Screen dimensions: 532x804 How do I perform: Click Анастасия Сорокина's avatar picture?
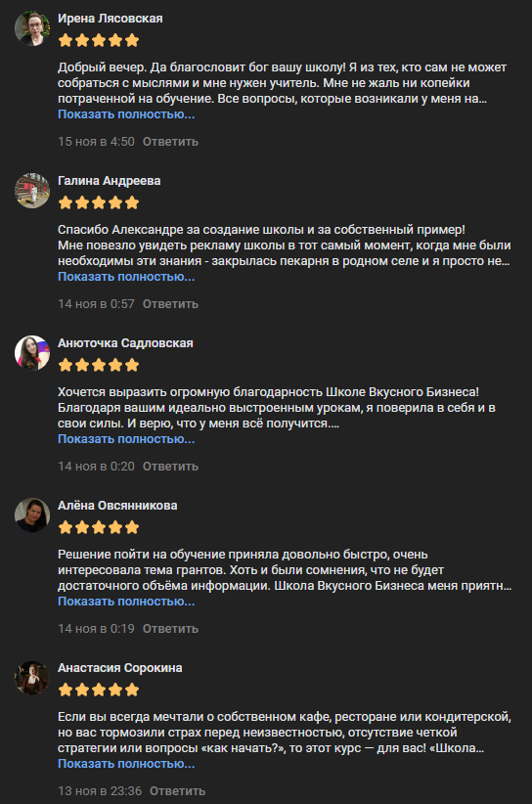tap(31, 678)
